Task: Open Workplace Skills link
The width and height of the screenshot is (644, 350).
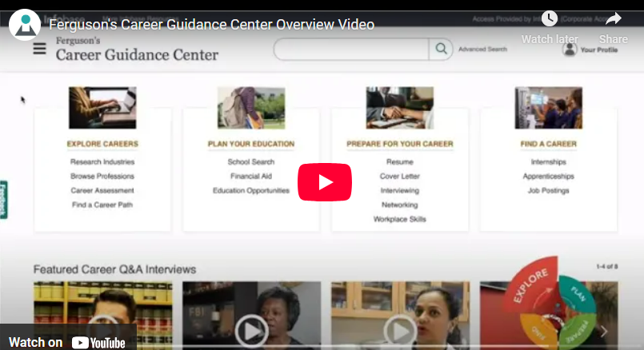Action: click(400, 219)
